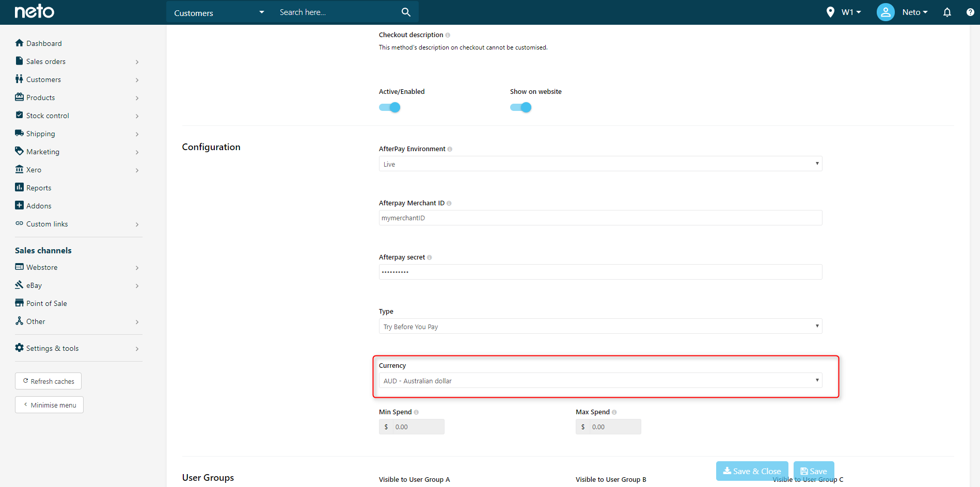Toggle the Active/Enabled switch
This screenshot has height=487, width=980.
coord(390,107)
